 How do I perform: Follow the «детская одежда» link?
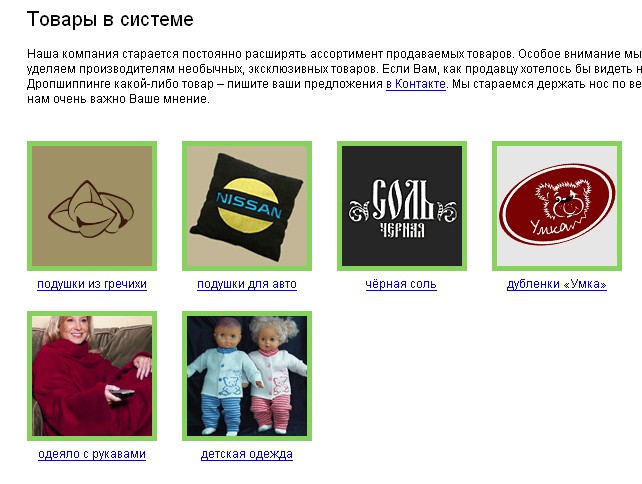coord(247,454)
